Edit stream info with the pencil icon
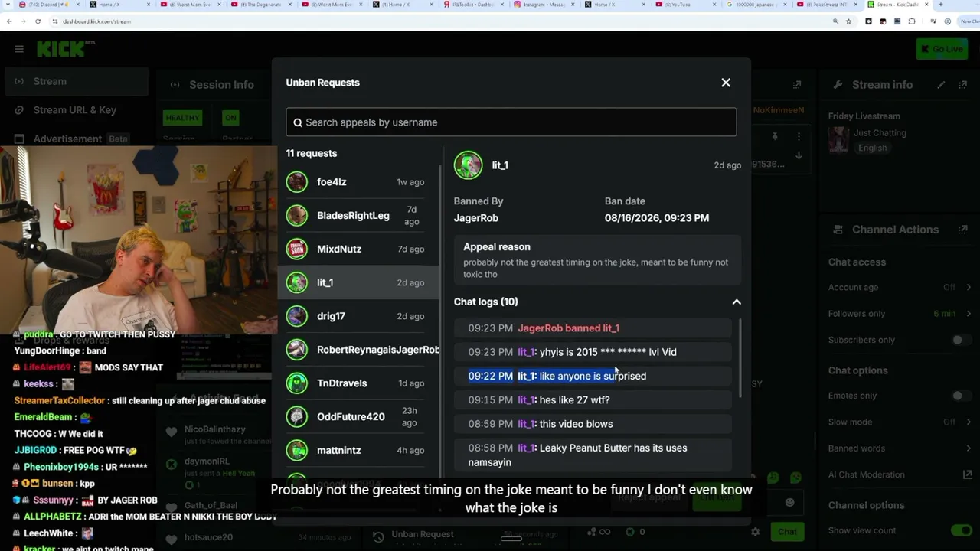The height and width of the screenshot is (551, 980). click(941, 85)
